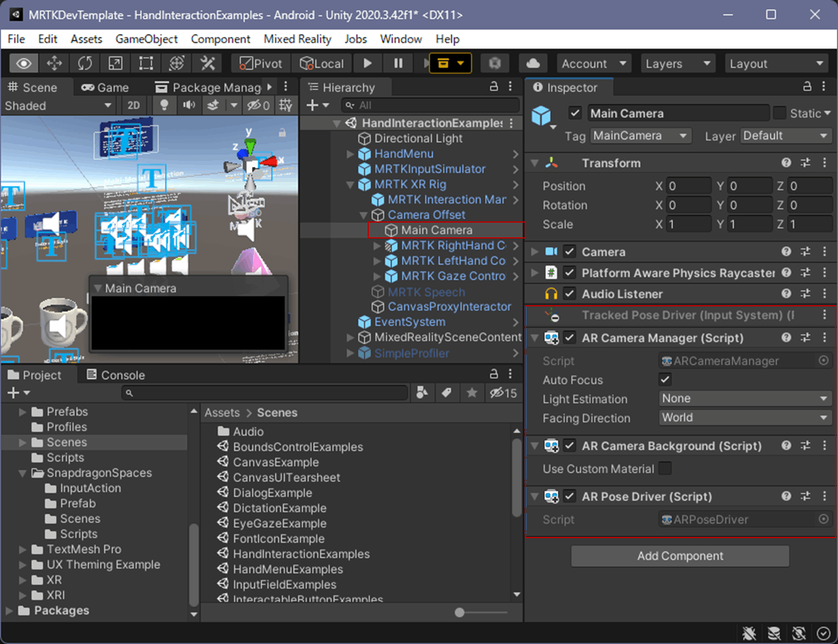Click search by label icon in Project

tap(447, 393)
